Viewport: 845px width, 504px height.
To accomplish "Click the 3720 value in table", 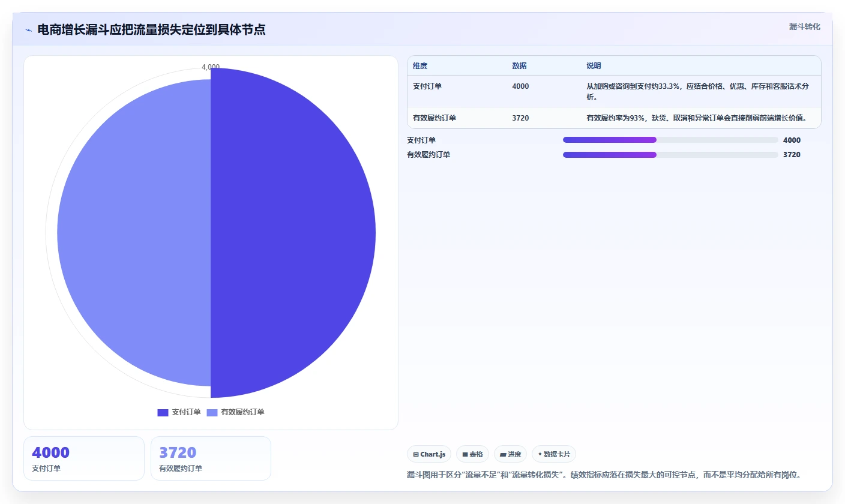I will 520,118.
